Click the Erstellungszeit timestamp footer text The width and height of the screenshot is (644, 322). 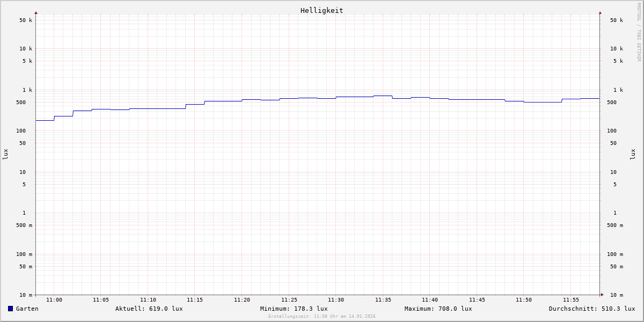(x=322, y=316)
